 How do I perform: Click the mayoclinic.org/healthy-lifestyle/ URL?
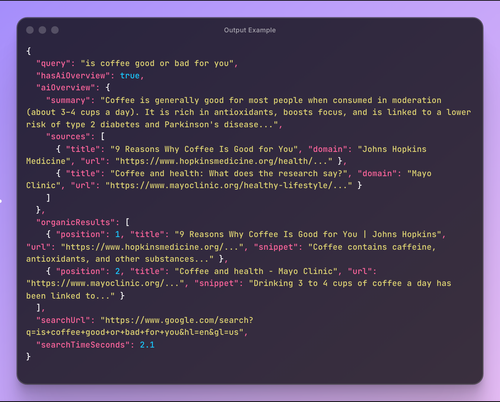pos(229,185)
